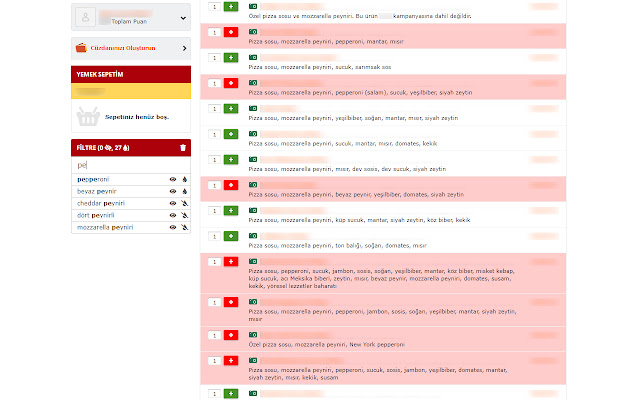The height and width of the screenshot is (400, 640).
Task: Click the wallet icon beside Cüzdanınızı Oluşturun
Action: 81,48
